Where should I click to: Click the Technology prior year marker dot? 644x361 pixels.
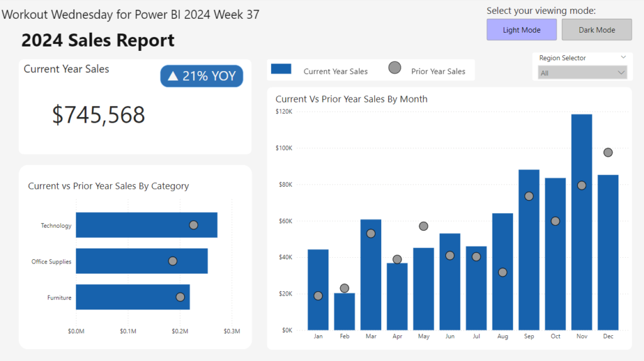[x=194, y=225]
